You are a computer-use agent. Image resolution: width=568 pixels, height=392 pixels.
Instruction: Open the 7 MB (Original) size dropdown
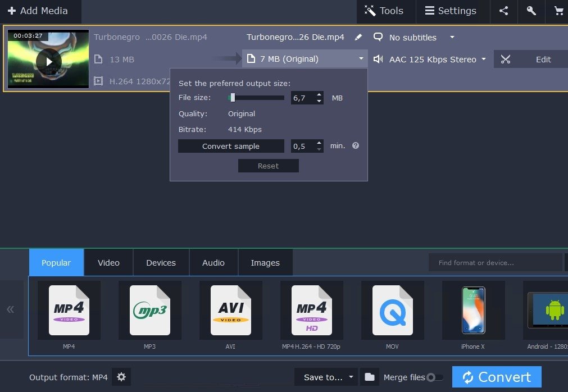tap(305, 58)
